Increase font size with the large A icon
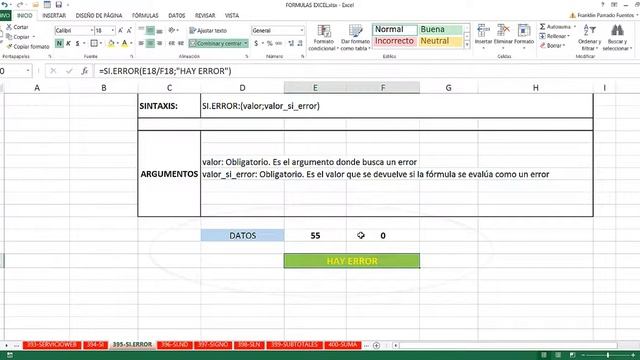Image resolution: width=640 pixels, height=360 pixels. 120,31
